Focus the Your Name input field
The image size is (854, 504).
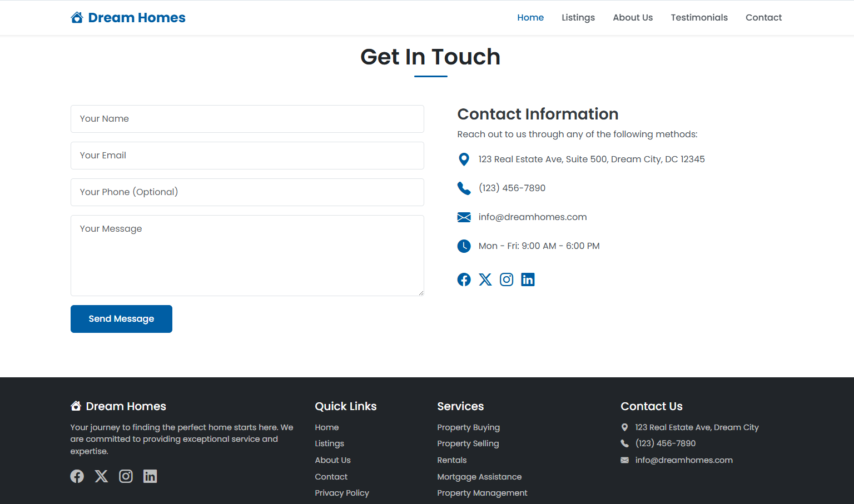coord(247,119)
